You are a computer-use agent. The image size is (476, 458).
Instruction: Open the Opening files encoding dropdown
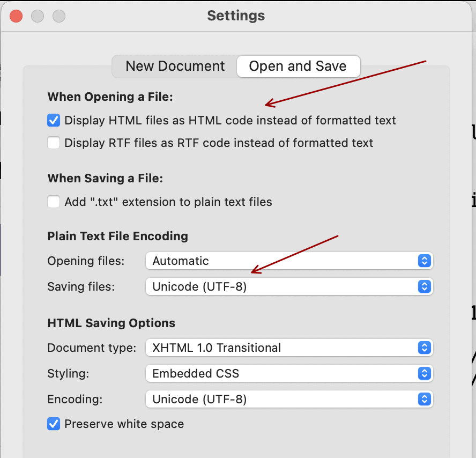pyautogui.click(x=289, y=261)
